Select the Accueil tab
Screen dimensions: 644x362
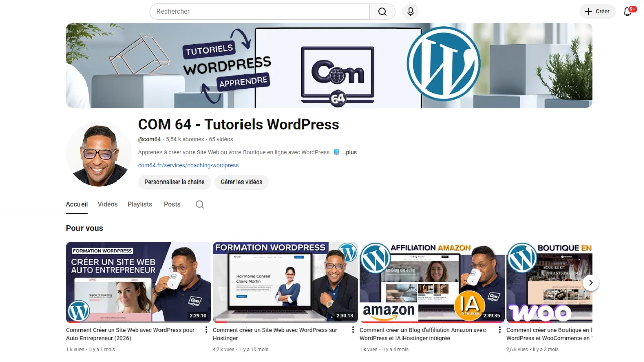click(x=76, y=204)
